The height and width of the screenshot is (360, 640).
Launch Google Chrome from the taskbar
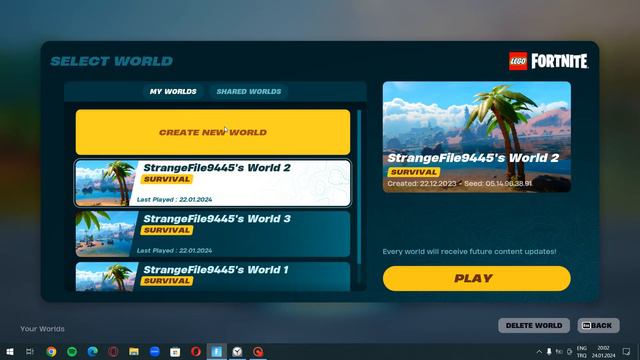tap(51, 351)
